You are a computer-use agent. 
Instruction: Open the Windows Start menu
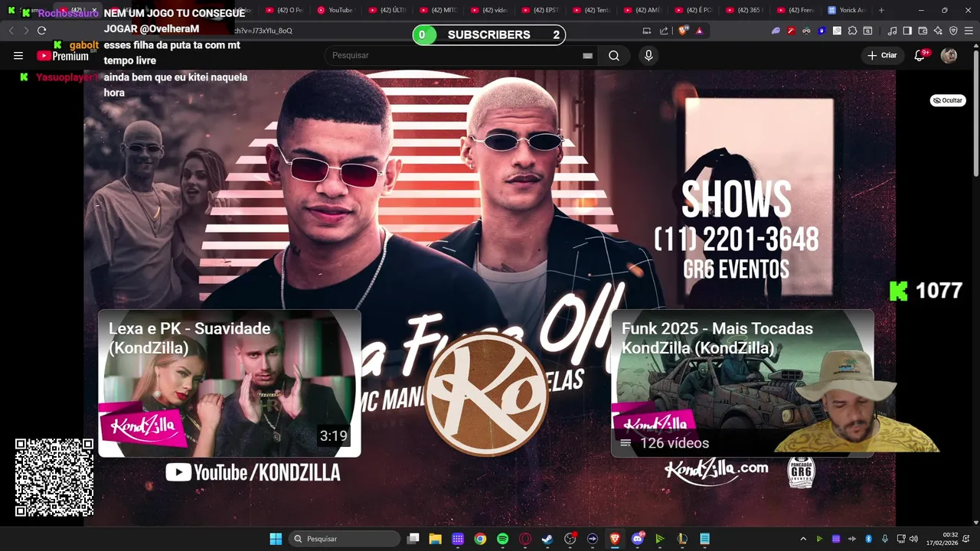click(x=276, y=539)
